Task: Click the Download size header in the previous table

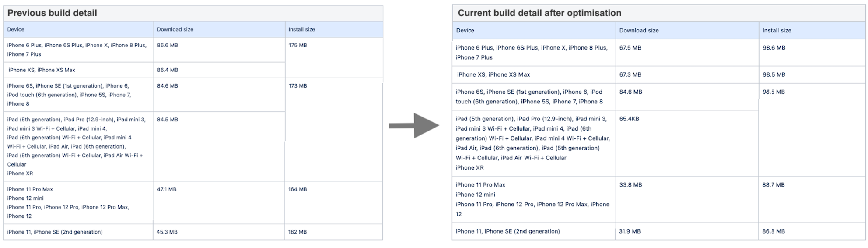Action: (175, 29)
